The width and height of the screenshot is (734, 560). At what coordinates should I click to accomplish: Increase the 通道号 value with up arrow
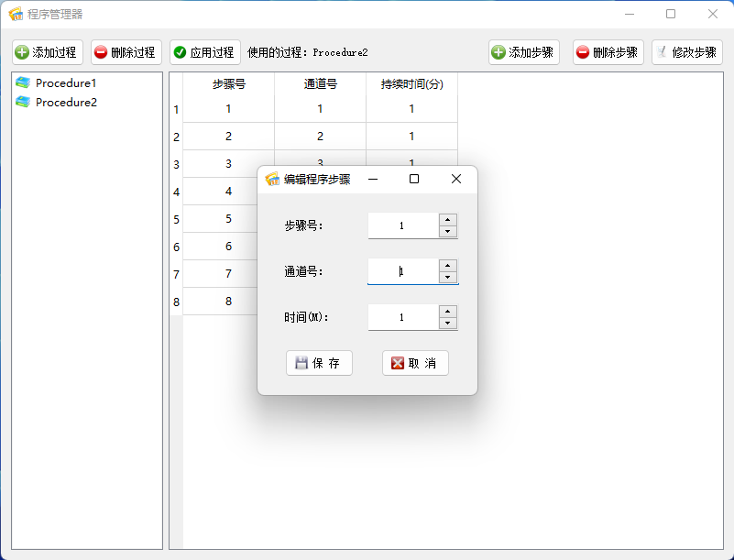coord(448,266)
